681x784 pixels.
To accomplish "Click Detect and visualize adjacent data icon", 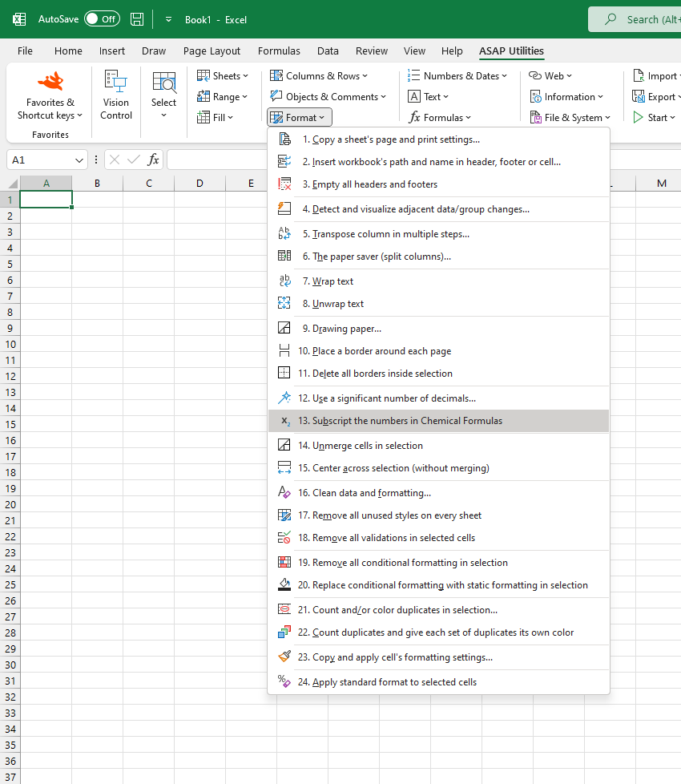I will pyautogui.click(x=284, y=208).
